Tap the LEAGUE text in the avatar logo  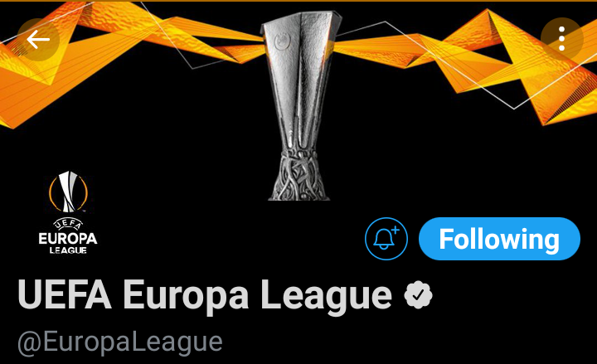point(68,250)
